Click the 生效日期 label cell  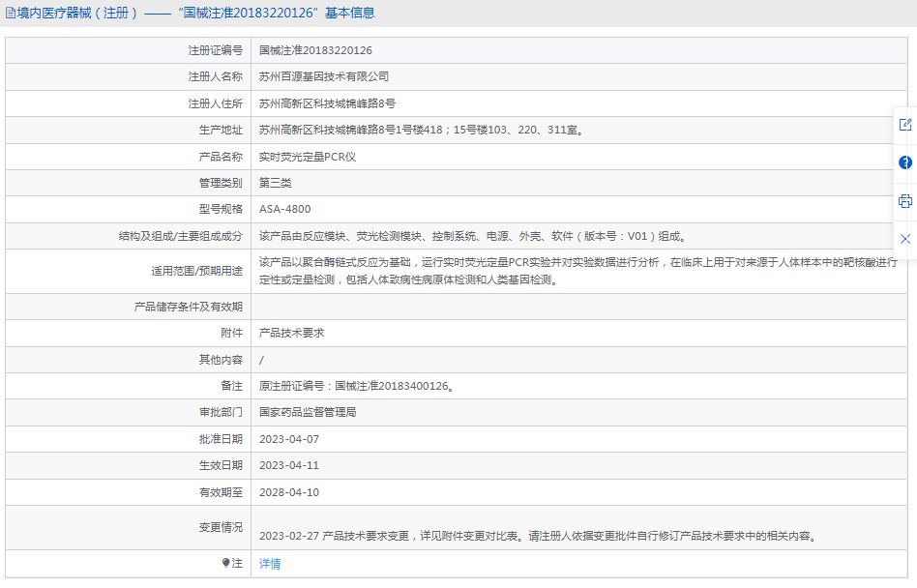pos(129,465)
